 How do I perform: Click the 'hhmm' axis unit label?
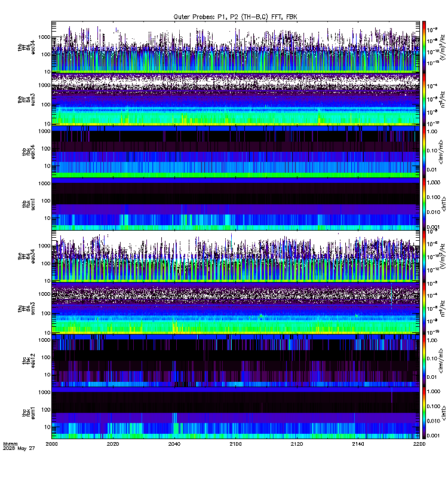[10, 444]
